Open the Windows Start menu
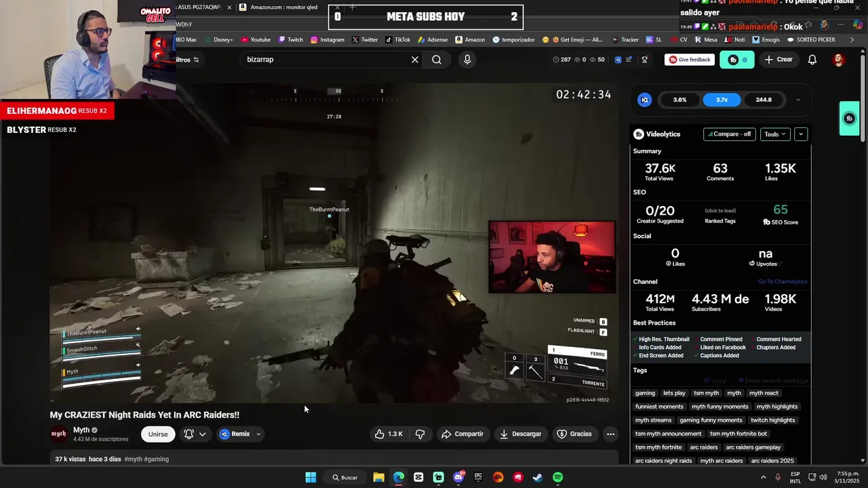Image resolution: width=868 pixels, height=488 pixels. click(311, 477)
